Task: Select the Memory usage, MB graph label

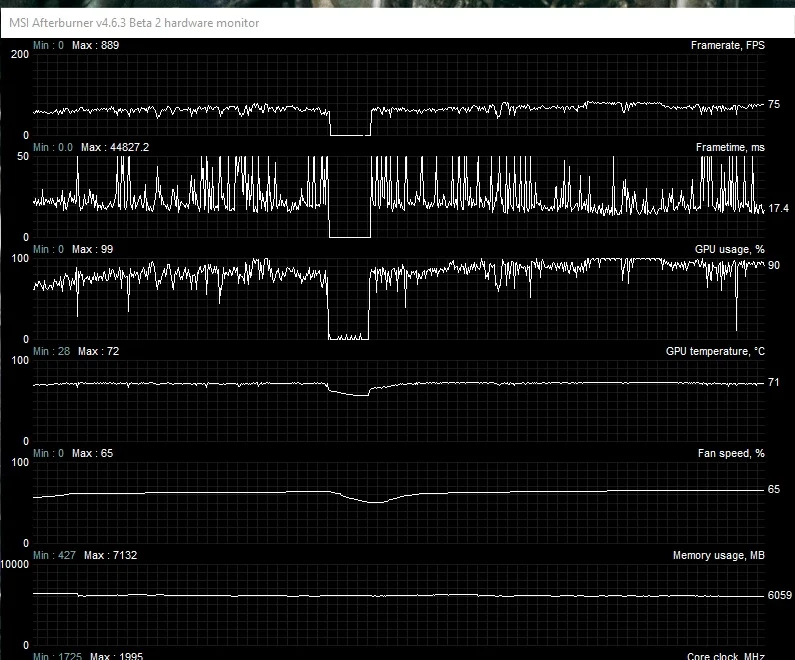Action: coord(718,555)
